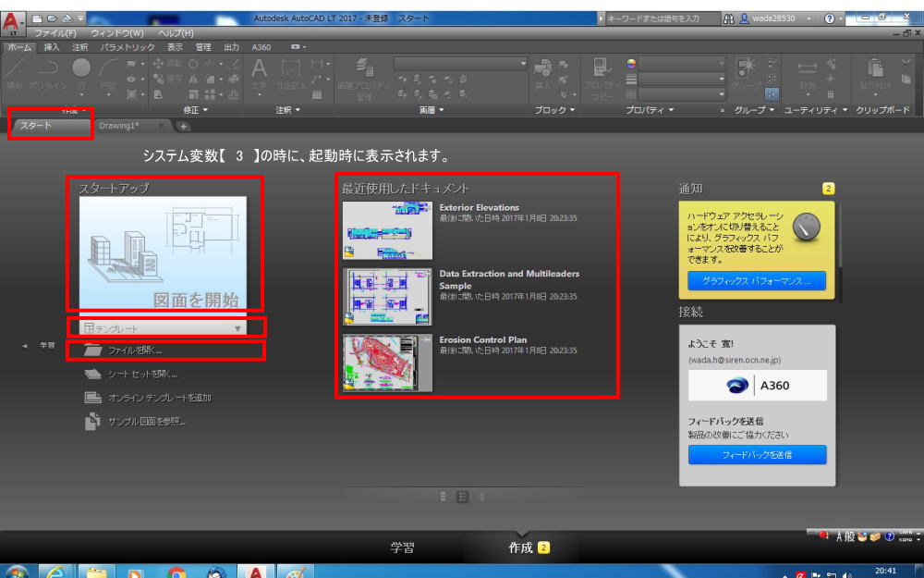Open the ヘルプ(H) menu
Image resolution: width=924 pixels, height=578 pixels.
click(x=176, y=33)
